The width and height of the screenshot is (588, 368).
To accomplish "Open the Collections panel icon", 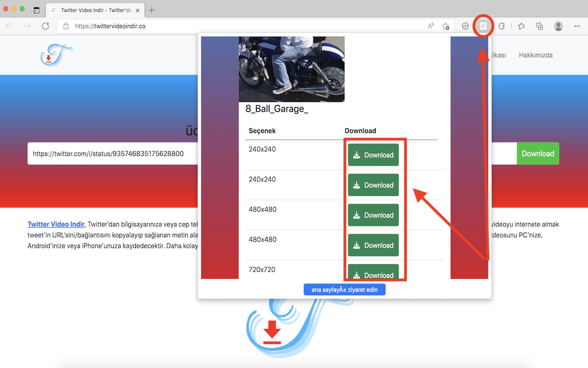I will coord(540,26).
